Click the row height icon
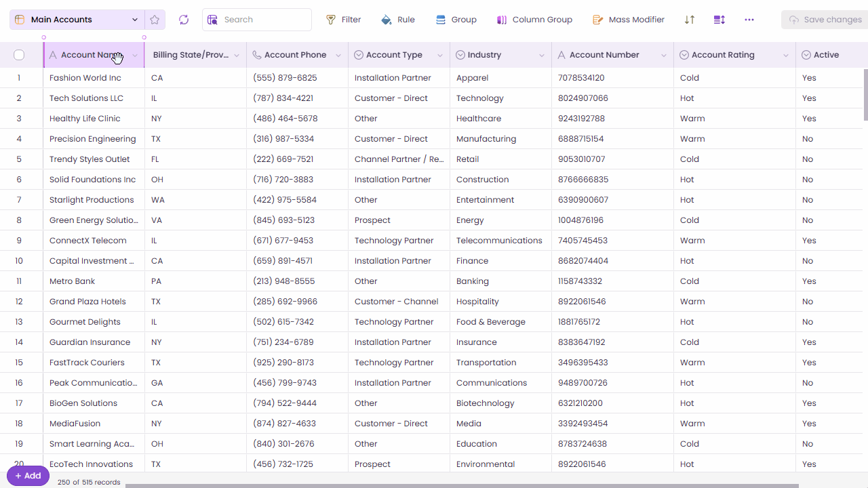This screenshot has width=868, height=488. click(x=719, y=20)
